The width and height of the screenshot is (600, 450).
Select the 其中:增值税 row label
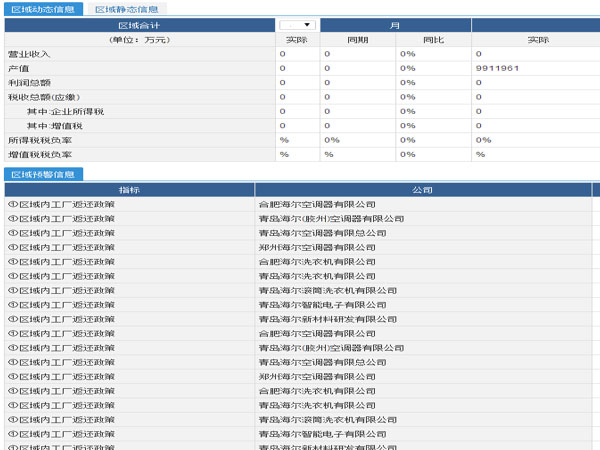click(x=55, y=126)
